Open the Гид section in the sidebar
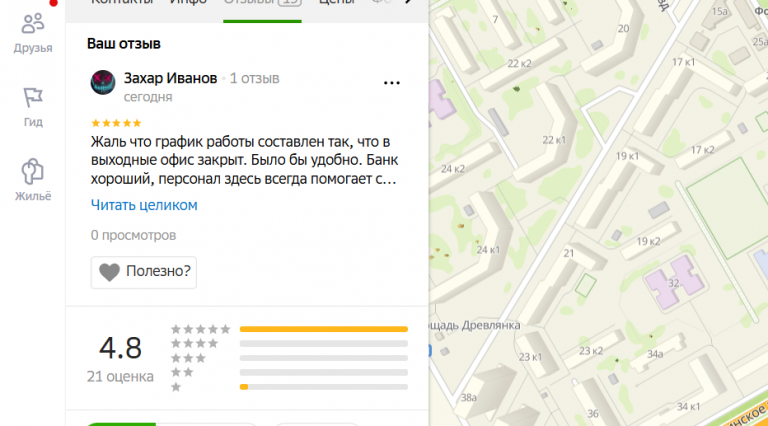768x426 pixels. (x=33, y=107)
